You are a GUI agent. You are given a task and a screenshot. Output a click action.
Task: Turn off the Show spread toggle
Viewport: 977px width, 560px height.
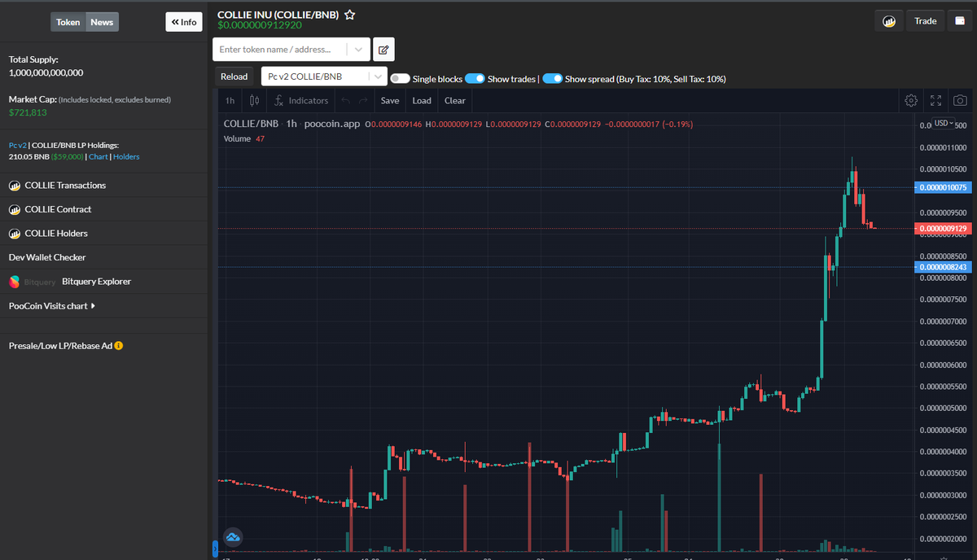pos(553,79)
